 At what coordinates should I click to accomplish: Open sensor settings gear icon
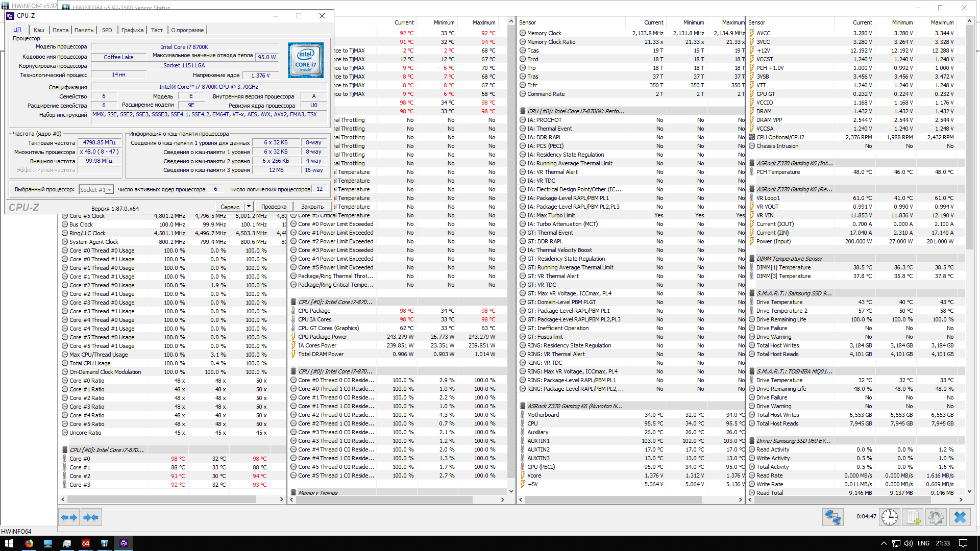coord(936,517)
